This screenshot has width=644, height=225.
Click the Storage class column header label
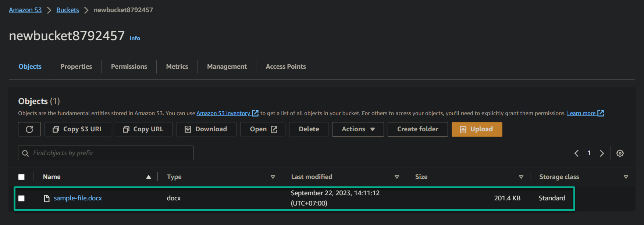click(559, 177)
